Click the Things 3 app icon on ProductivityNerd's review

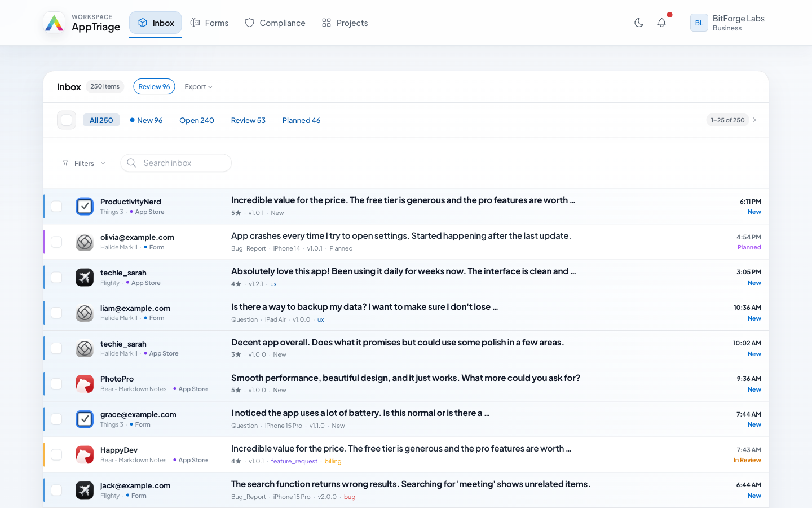tap(85, 206)
